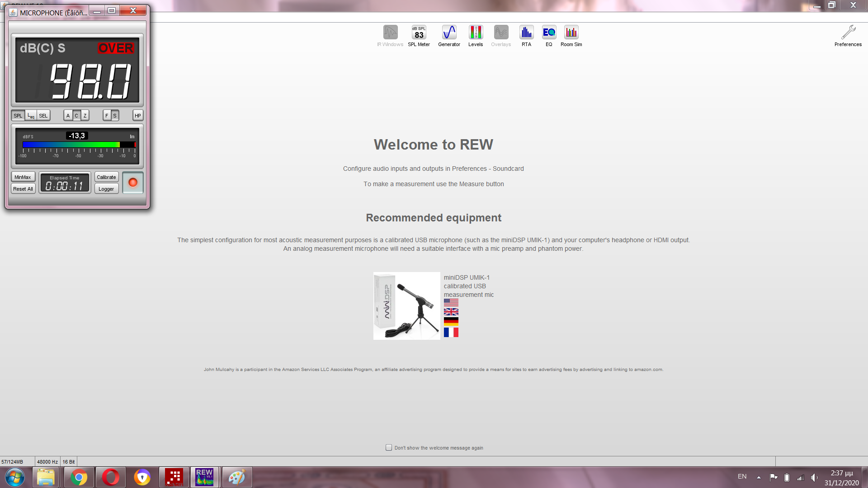Switch to Fast time weighting

(107, 116)
